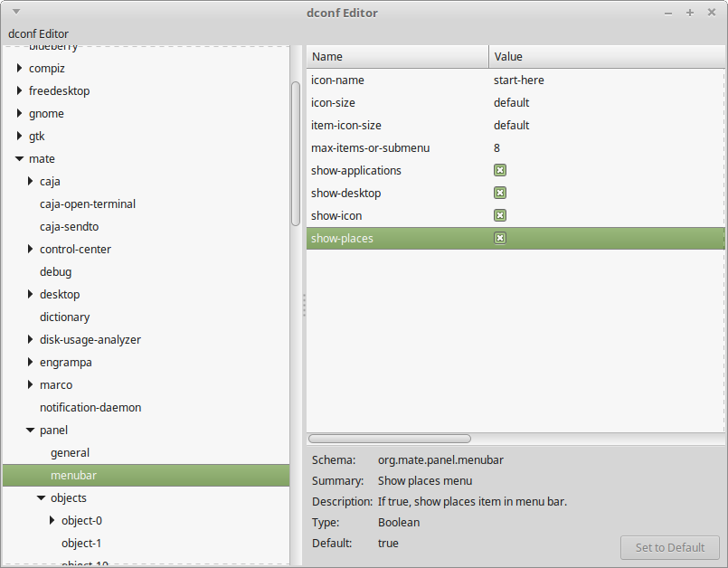The width and height of the screenshot is (728, 568).
Task: Select caja-sendto in the tree
Action: (x=69, y=227)
